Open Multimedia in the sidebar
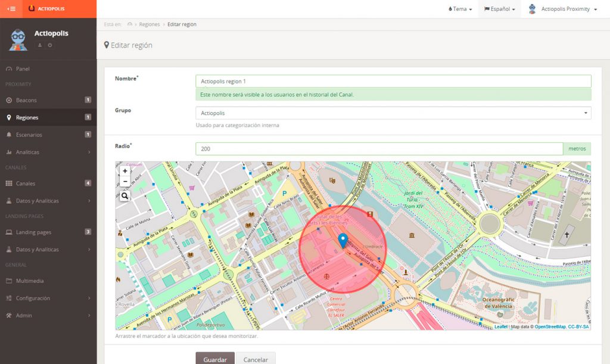 point(48,281)
